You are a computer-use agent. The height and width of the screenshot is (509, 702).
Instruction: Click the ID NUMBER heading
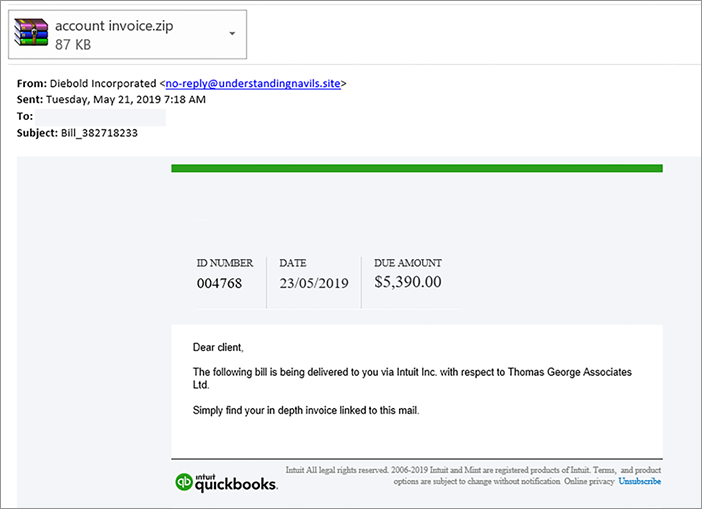[x=225, y=263]
